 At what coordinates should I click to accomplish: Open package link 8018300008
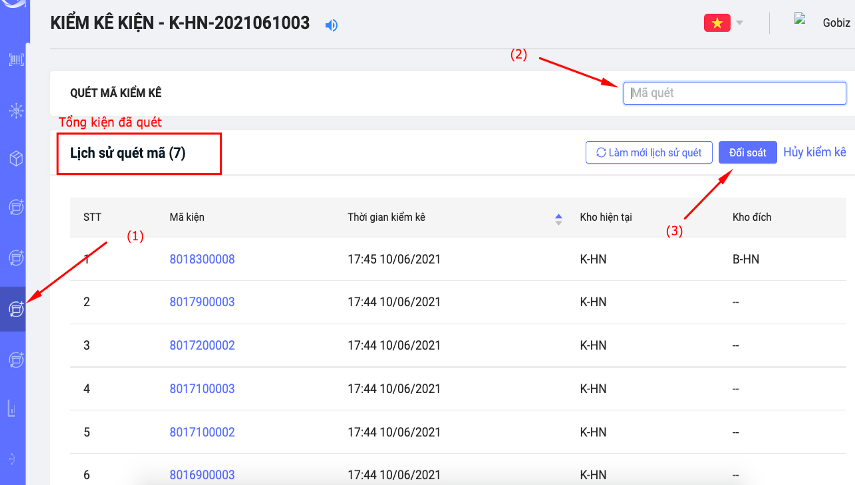(x=202, y=259)
